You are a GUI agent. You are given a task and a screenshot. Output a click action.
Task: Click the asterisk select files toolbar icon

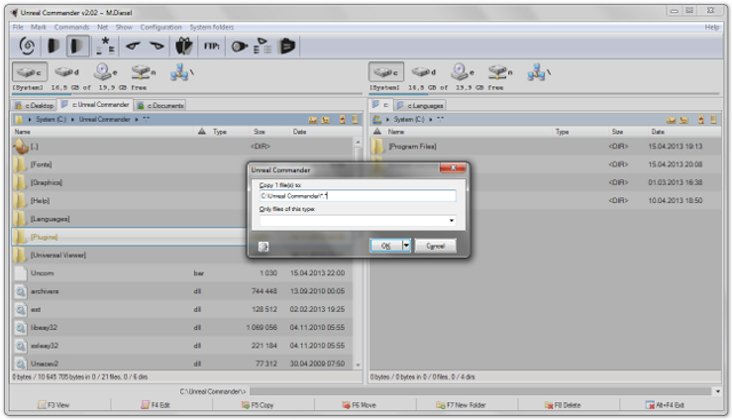105,47
